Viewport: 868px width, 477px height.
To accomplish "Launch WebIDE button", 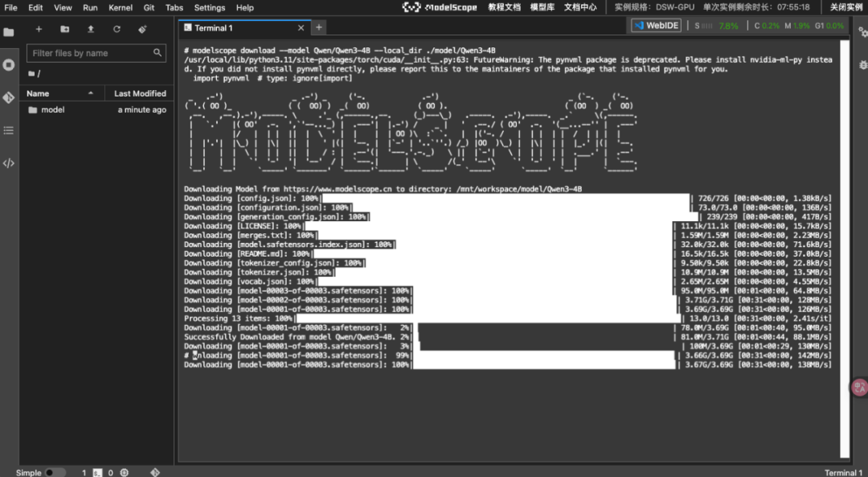I will [x=656, y=26].
